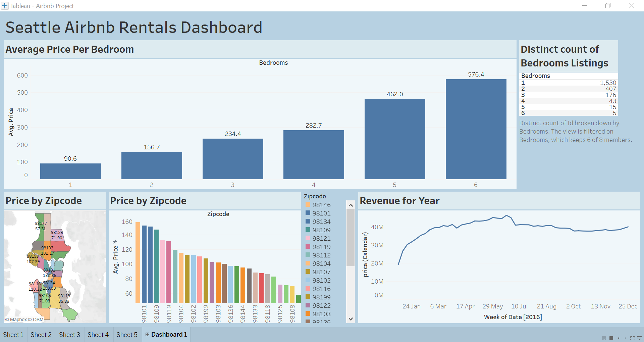Image resolution: width=644 pixels, height=342 pixels.
Task: Enter presentation mode from the status bar
Action: click(x=640, y=338)
